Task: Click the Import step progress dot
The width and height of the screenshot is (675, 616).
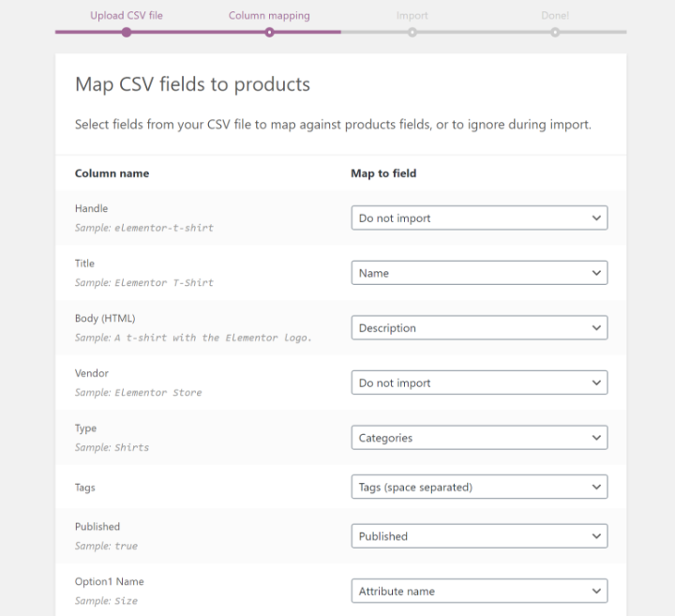Action: click(412, 32)
